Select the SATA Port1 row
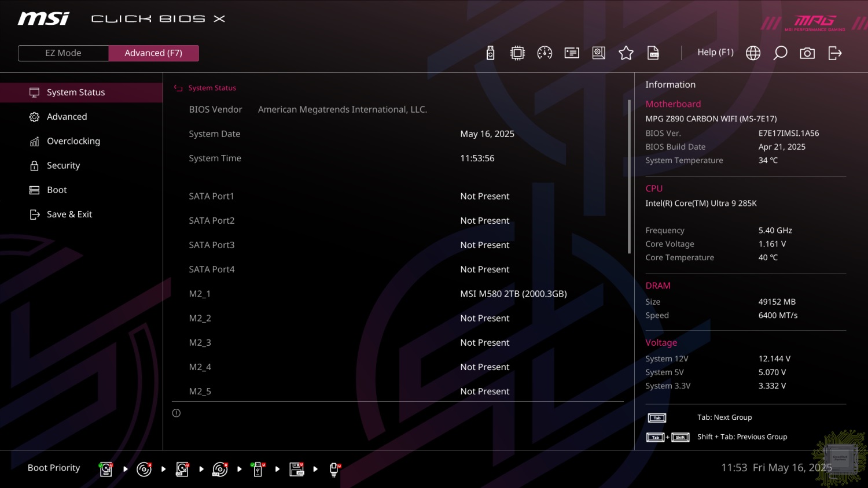868x488 pixels. 398,196
